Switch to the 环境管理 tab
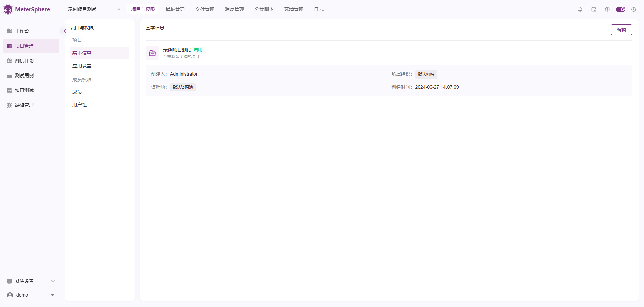Screen dimensions: 644x307 coord(294,9)
